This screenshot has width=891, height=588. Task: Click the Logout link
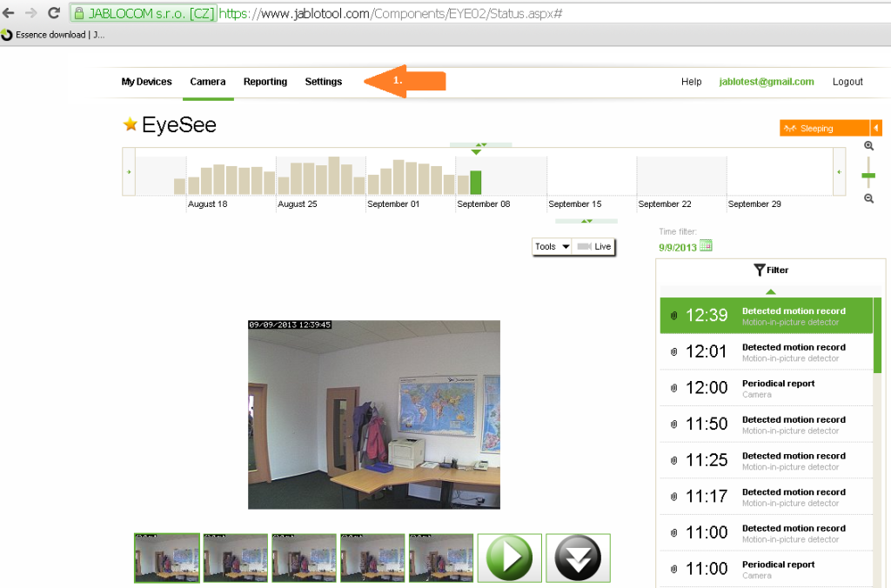tap(847, 82)
